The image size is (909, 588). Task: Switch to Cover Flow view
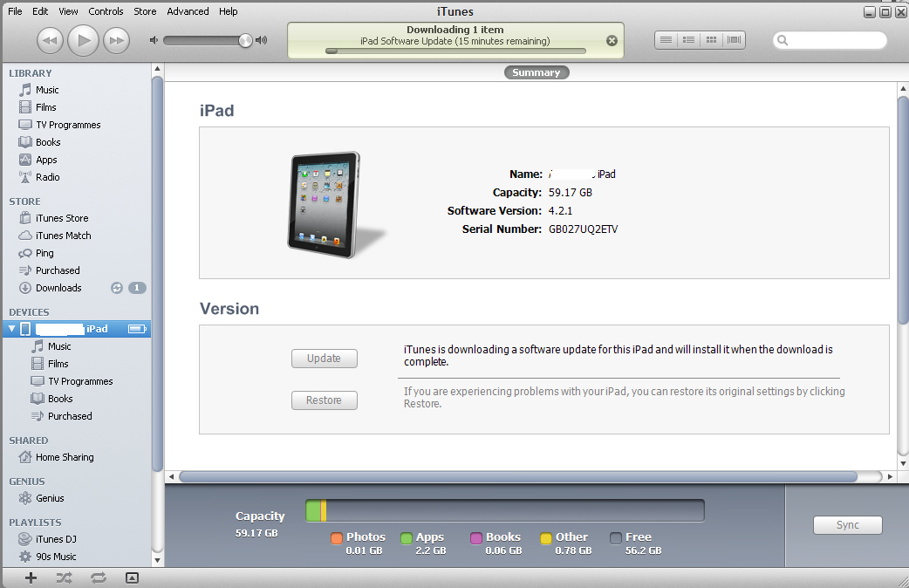(734, 40)
